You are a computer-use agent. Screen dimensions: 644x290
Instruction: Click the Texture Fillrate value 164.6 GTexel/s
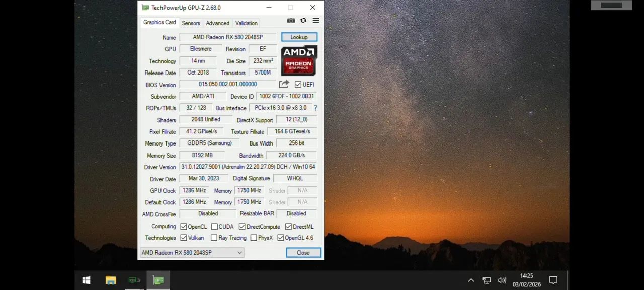pos(292,131)
